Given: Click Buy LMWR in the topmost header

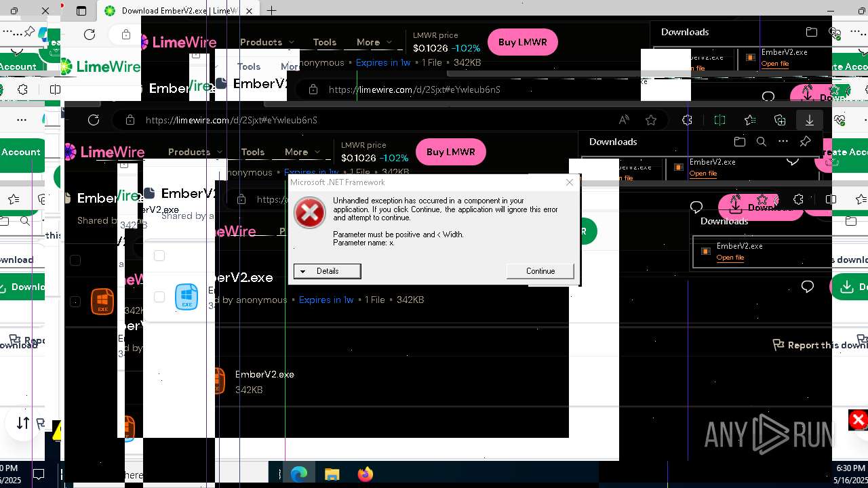Looking at the screenshot, I should pyautogui.click(x=522, y=42).
